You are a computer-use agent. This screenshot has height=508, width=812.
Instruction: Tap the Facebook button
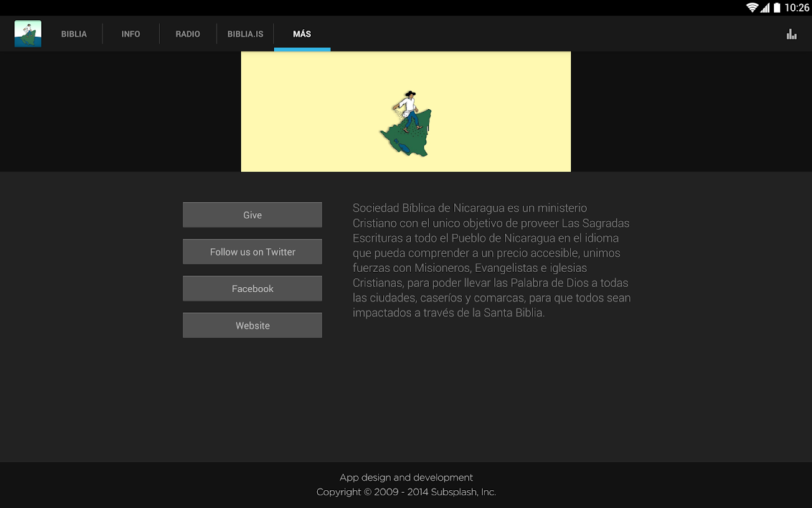(252, 288)
